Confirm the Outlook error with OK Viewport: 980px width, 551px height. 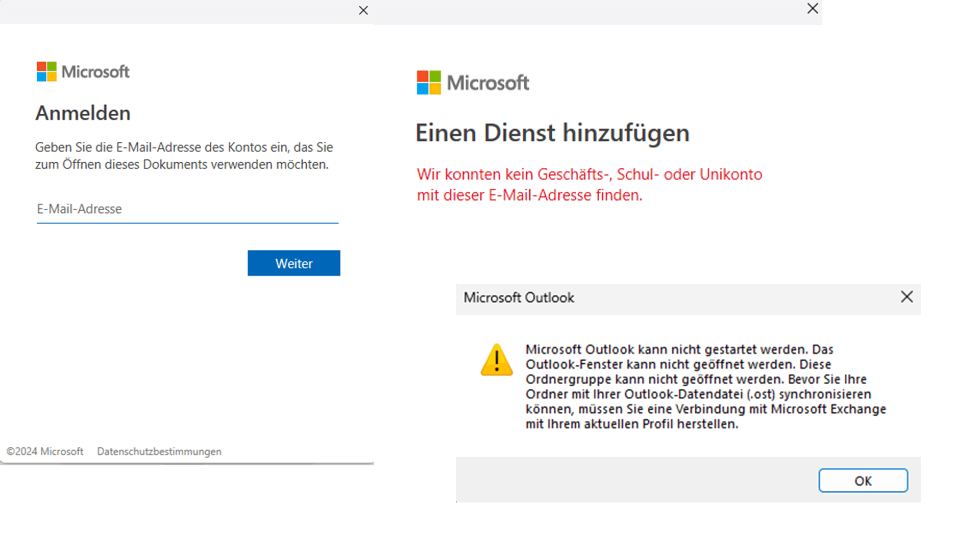863,481
